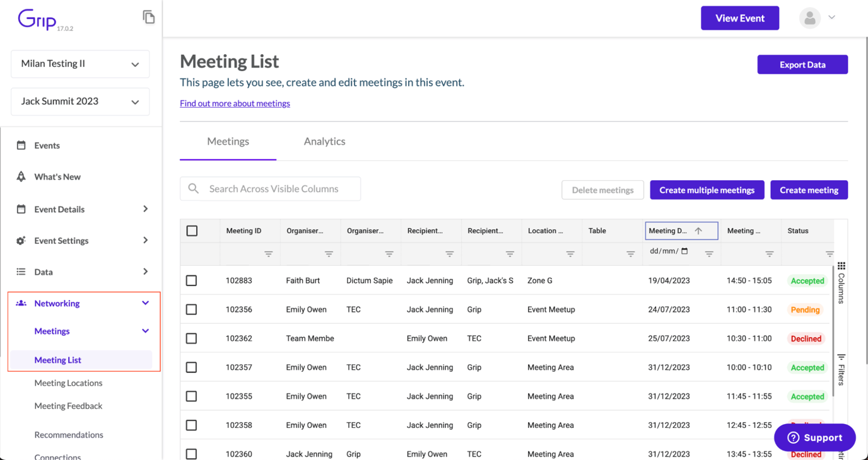
Task: Toggle the select-all checkbox in the table header
Action: pos(192,231)
